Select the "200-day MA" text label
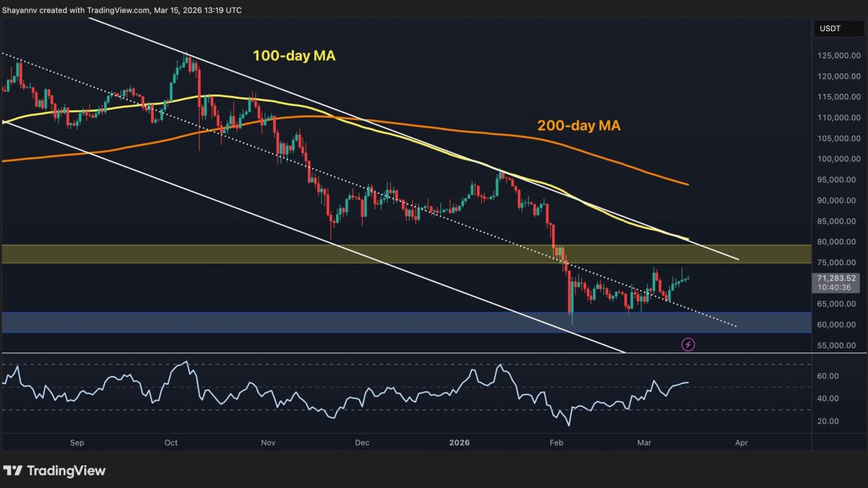 pyautogui.click(x=578, y=126)
